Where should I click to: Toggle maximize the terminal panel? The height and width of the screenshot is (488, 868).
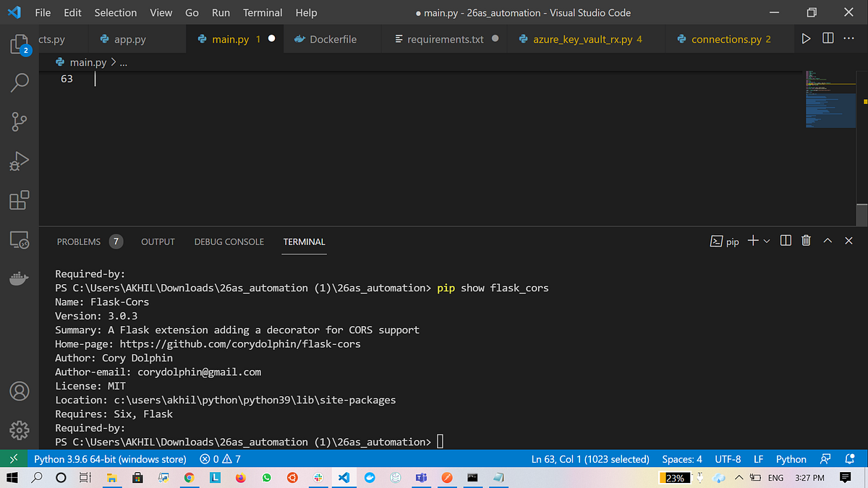coord(827,241)
